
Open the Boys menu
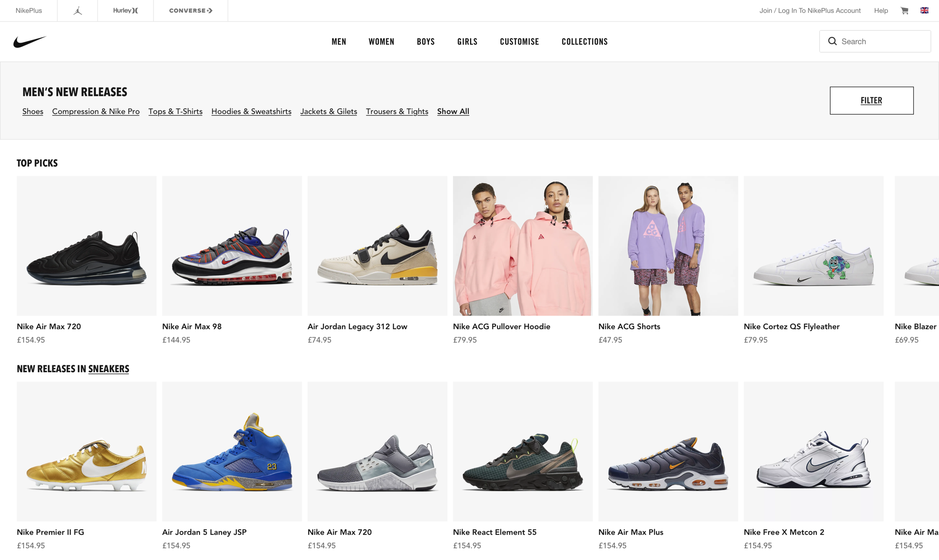pyautogui.click(x=426, y=42)
